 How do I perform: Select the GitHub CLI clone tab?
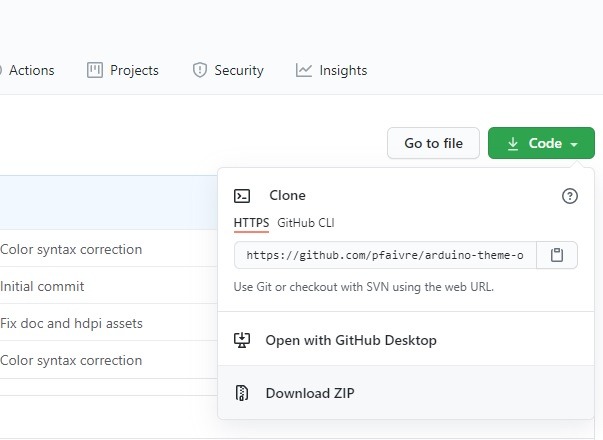(306, 223)
